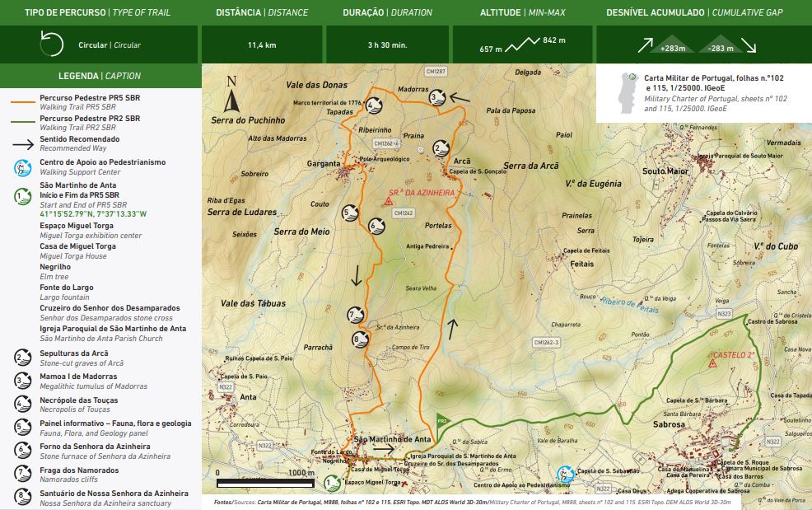
Task: Click the Legenda | Caption heading
Action: 100,76
